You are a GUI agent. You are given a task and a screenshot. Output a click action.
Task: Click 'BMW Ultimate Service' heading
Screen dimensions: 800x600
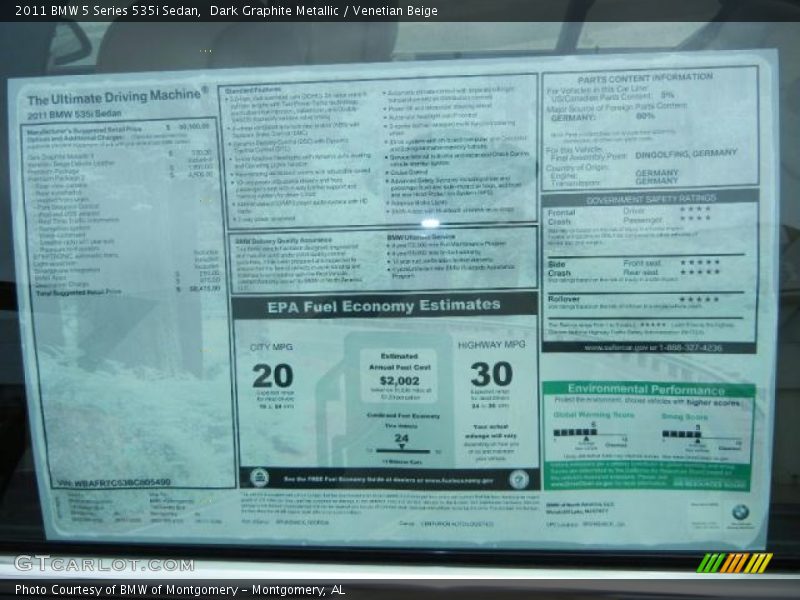pos(421,237)
